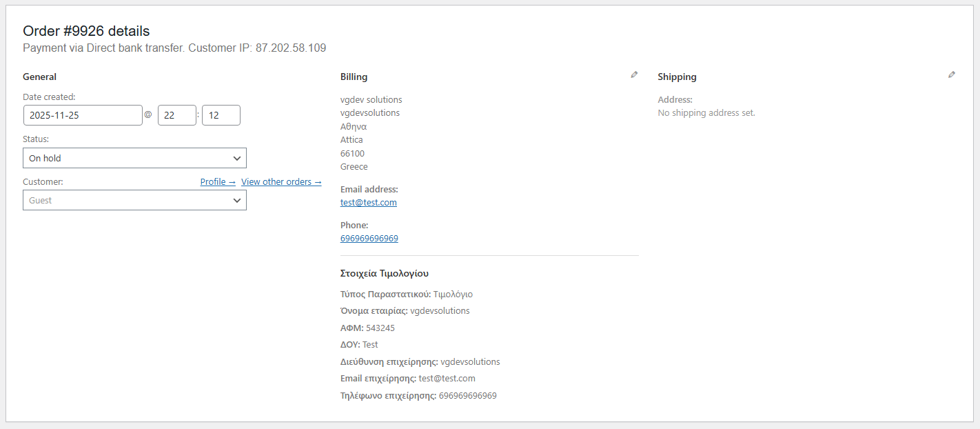This screenshot has width=980, height=429.
Task: Click the billing email address test@test.com
Action: 368,202
